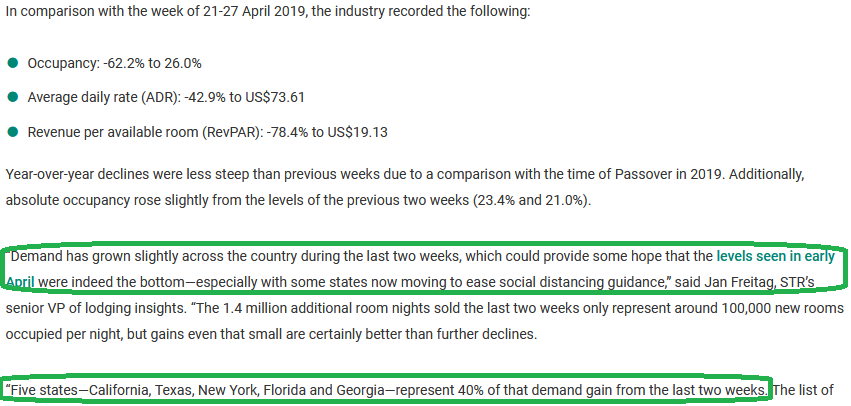Click the trailing text "The list of"
The width and height of the screenshot is (851, 406).
803,390
